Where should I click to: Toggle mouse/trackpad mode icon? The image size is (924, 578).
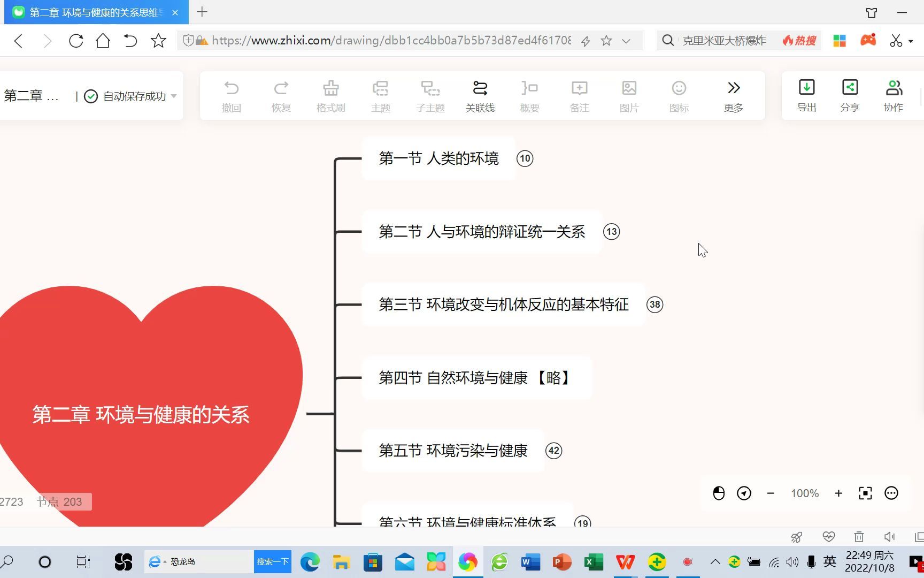click(x=719, y=493)
